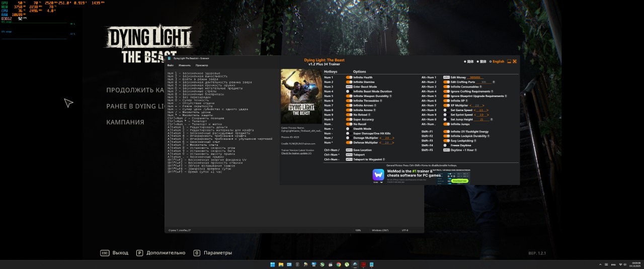644x269 pixels.
Task: Decrease XP Multiplier with left arrow
Action: tap(470, 106)
